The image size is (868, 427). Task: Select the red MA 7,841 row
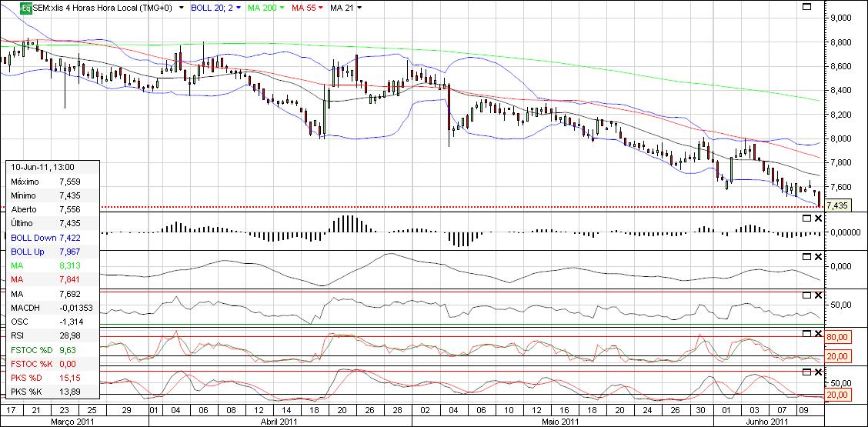pos(52,280)
